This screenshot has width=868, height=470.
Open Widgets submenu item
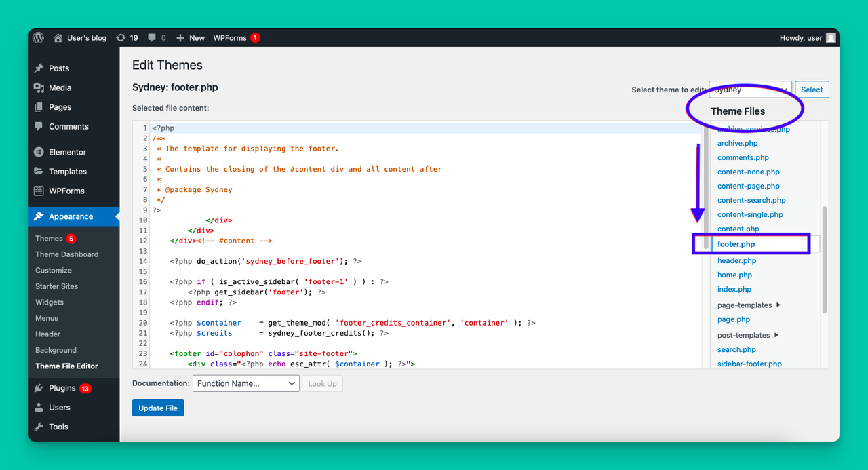coord(50,302)
